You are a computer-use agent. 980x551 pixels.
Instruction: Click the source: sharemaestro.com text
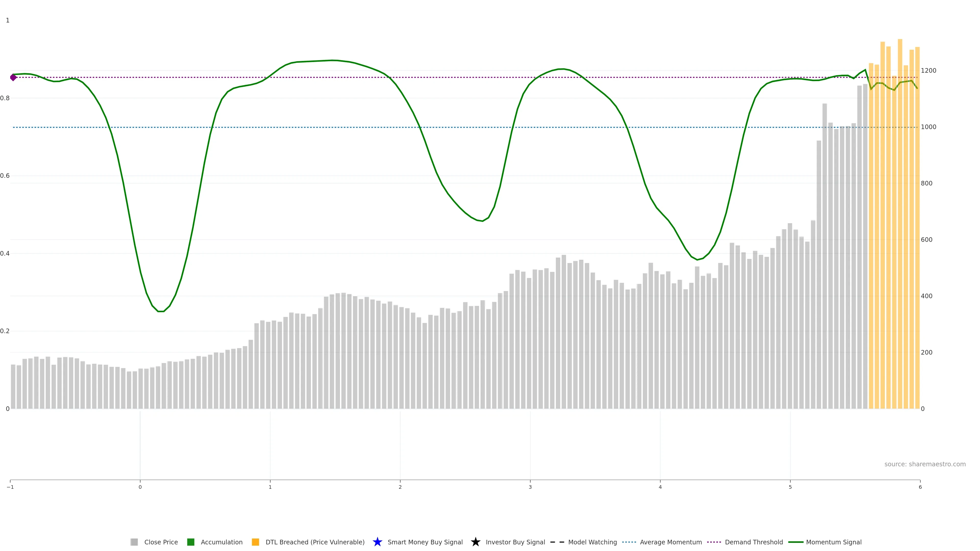point(925,464)
